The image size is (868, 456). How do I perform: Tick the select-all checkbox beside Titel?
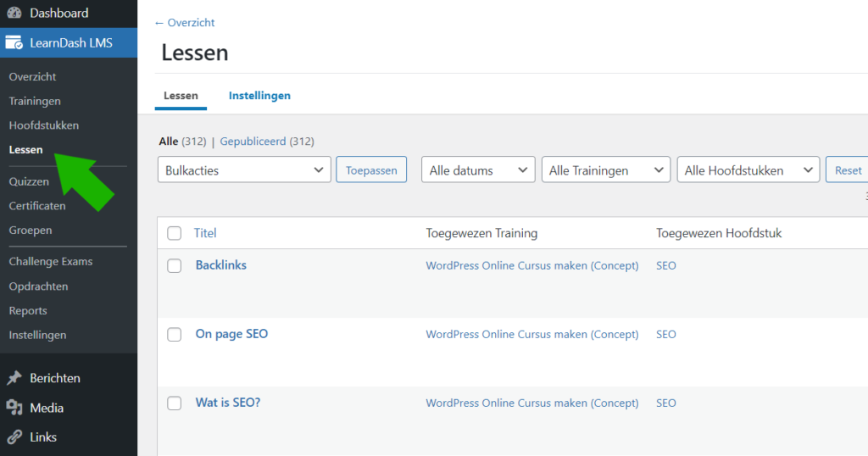click(175, 233)
